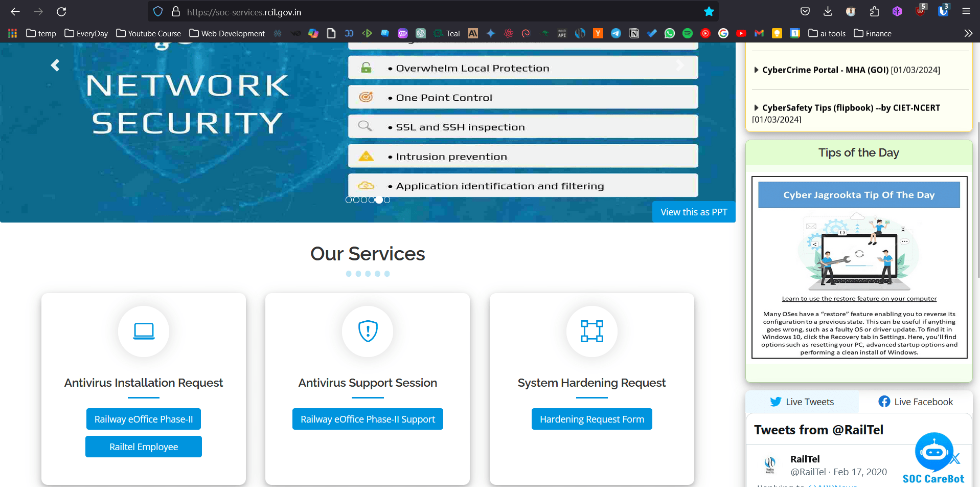Open the SOC CareBot chat icon
The height and width of the screenshot is (487, 980).
tap(933, 452)
